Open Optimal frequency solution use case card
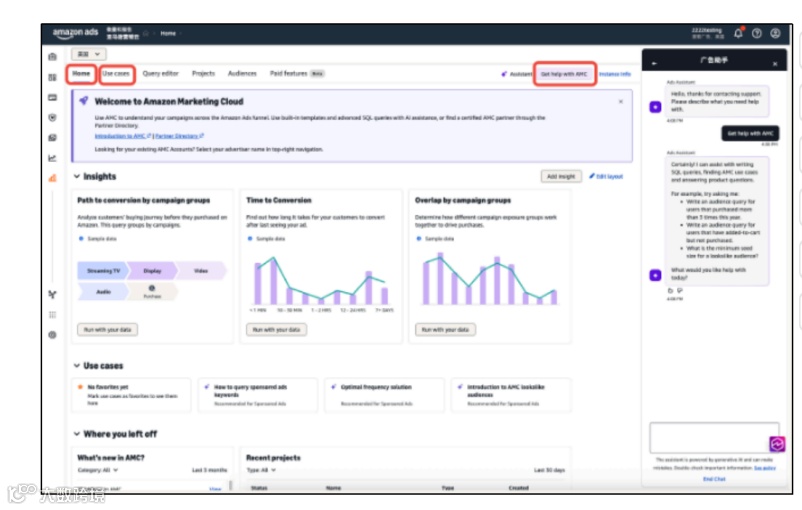The height and width of the screenshot is (510, 802). click(x=385, y=395)
